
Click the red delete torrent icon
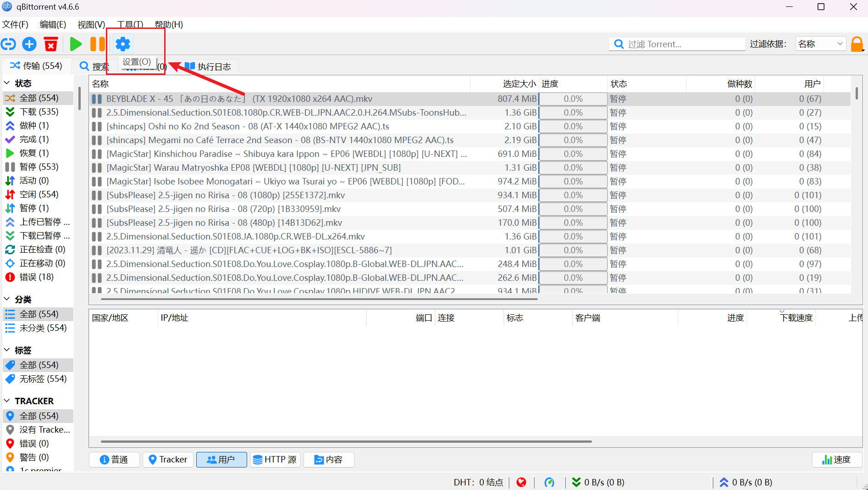(51, 44)
